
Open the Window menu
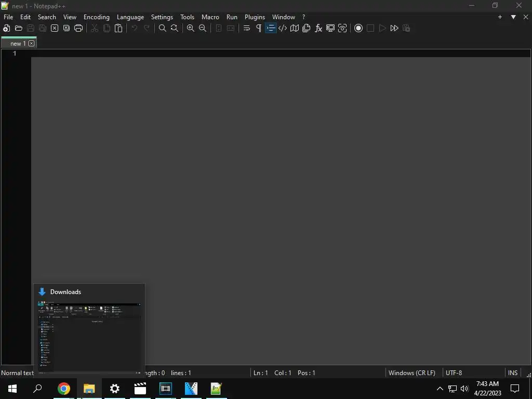[x=283, y=17]
